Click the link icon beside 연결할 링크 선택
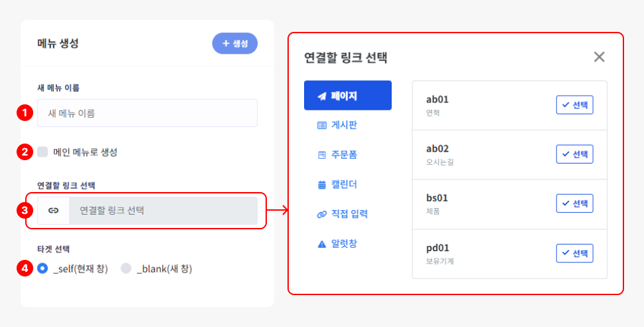The height and width of the screenshot is (327, 644). click(x=54, y=211)
